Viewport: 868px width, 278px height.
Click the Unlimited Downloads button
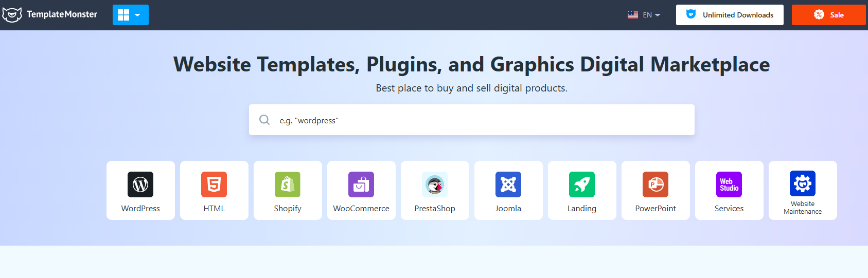point(730,15)
